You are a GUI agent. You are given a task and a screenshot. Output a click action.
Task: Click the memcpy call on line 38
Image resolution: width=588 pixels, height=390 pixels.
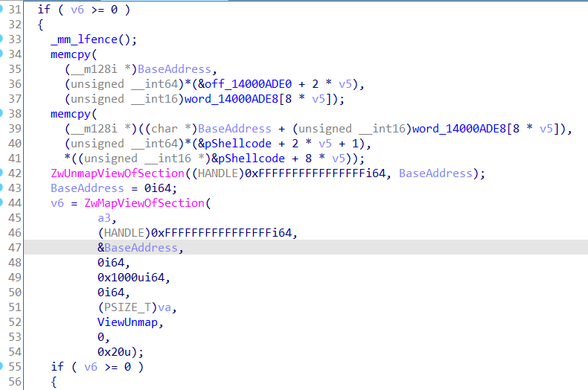[71, 114]
